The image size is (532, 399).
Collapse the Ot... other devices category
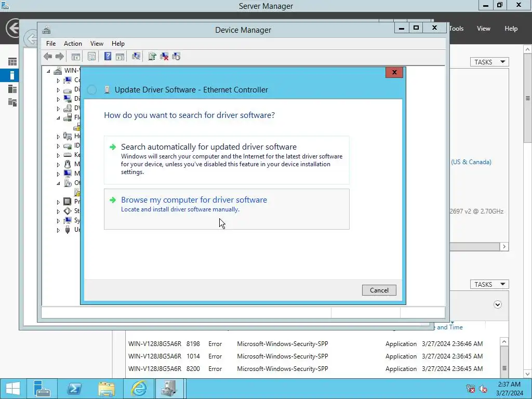coord(58,183)
